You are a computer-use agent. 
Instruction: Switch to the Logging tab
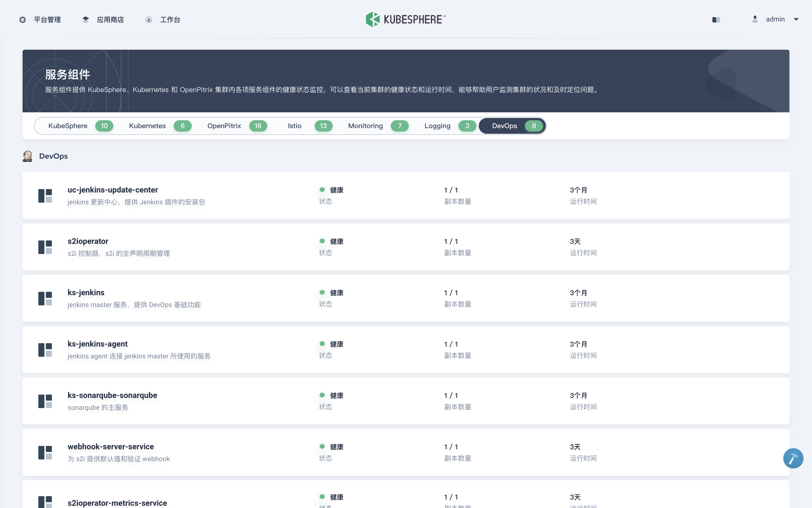point(450,126)
